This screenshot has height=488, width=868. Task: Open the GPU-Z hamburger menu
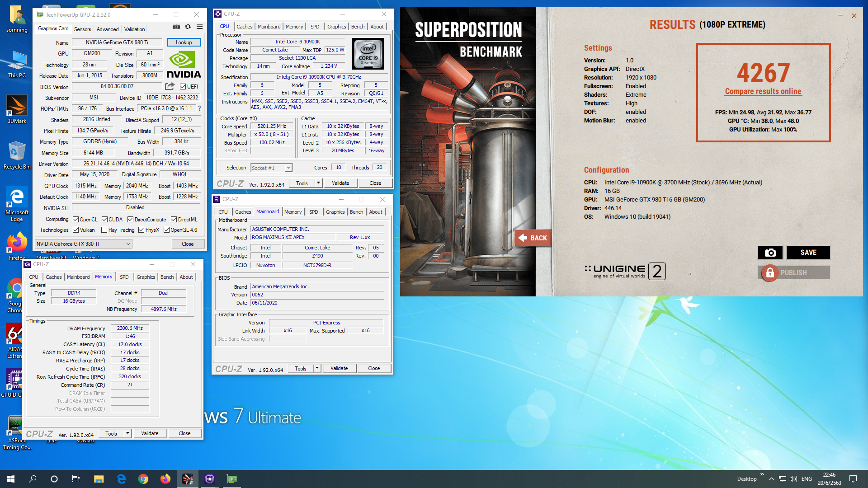(199, 27)
